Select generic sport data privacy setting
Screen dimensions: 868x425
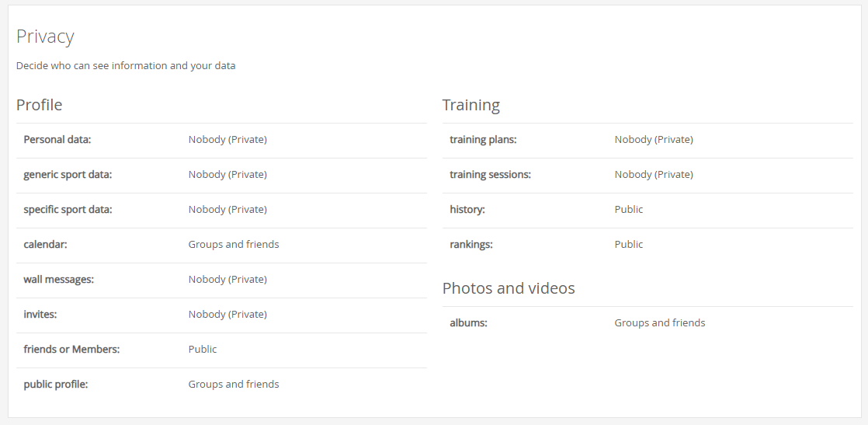pyautogui.click(x=227, y=175)
